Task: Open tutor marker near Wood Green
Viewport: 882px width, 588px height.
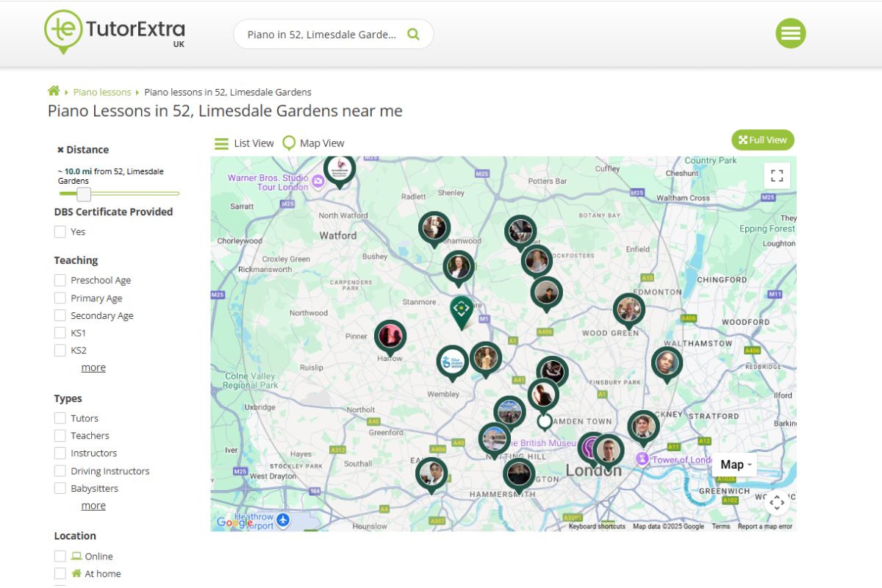Action: tap(629, 309)
